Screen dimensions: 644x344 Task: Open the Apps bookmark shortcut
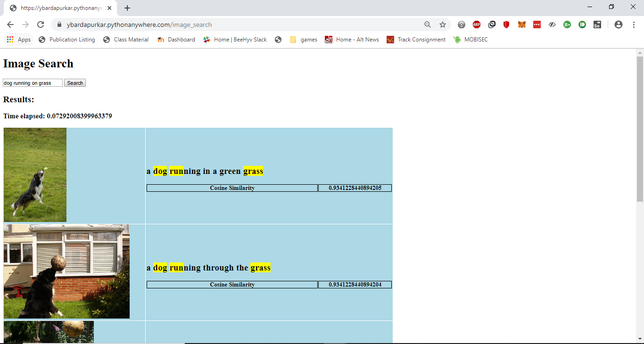click(x=19, y=40)
